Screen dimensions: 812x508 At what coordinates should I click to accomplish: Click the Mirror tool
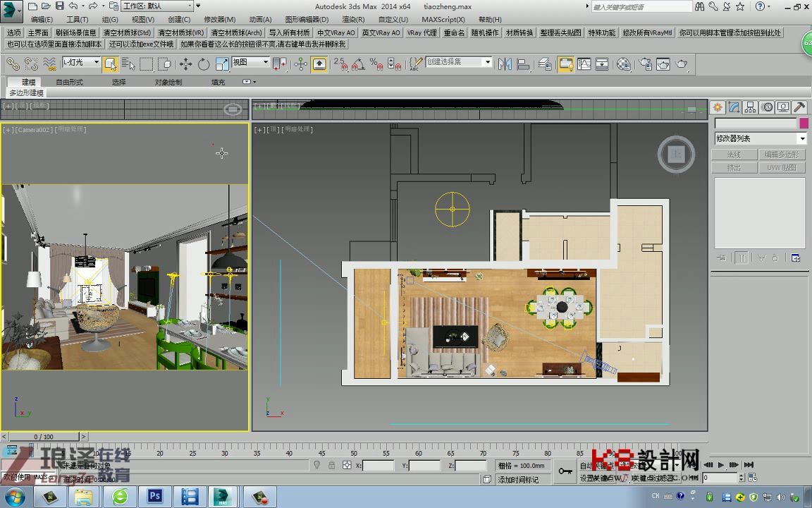tap(505, 64)
